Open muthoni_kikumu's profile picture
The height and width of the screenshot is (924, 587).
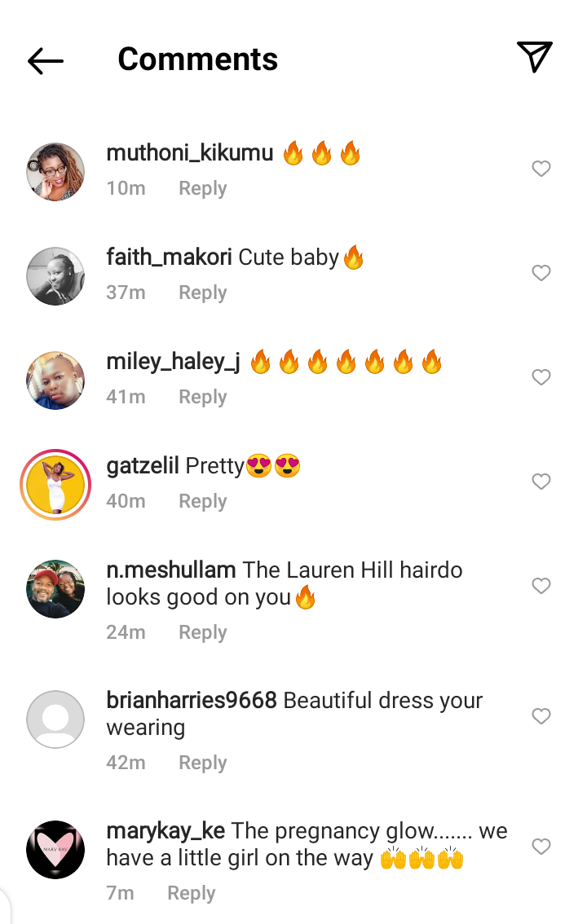click(55, 171)
